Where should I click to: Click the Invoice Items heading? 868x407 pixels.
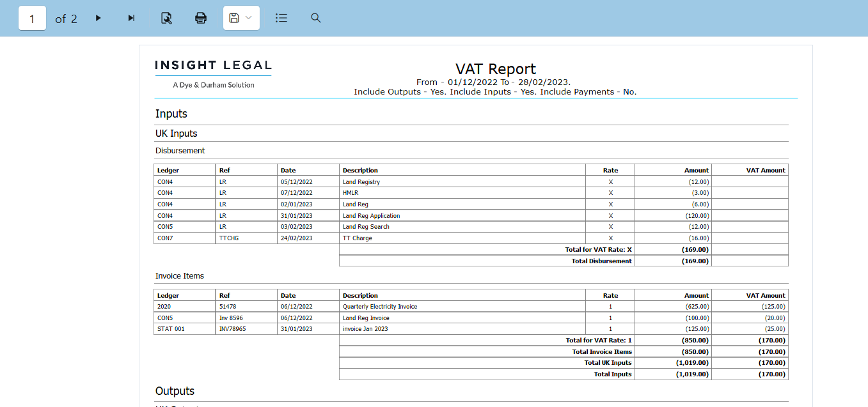(x=180, y=276)
